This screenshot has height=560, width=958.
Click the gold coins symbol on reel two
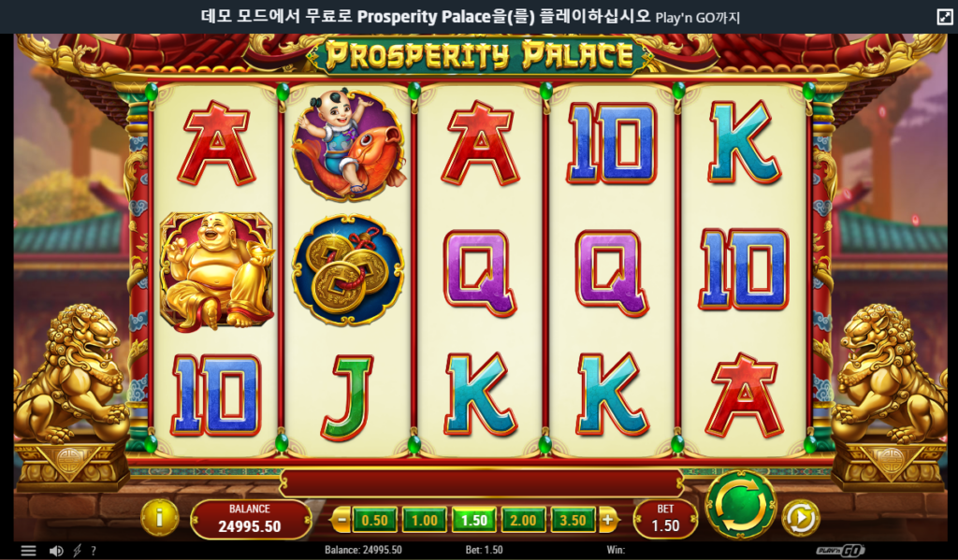coord(348,269)
